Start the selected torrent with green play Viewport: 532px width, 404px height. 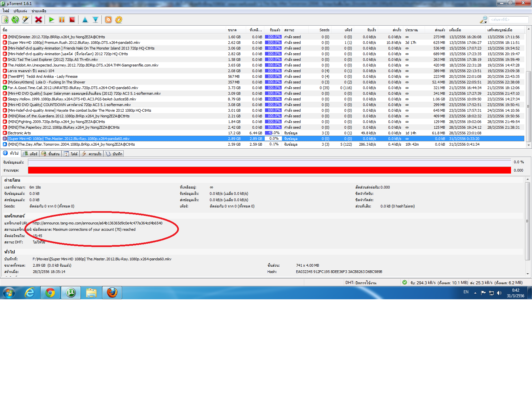click(x=52, y=20)
